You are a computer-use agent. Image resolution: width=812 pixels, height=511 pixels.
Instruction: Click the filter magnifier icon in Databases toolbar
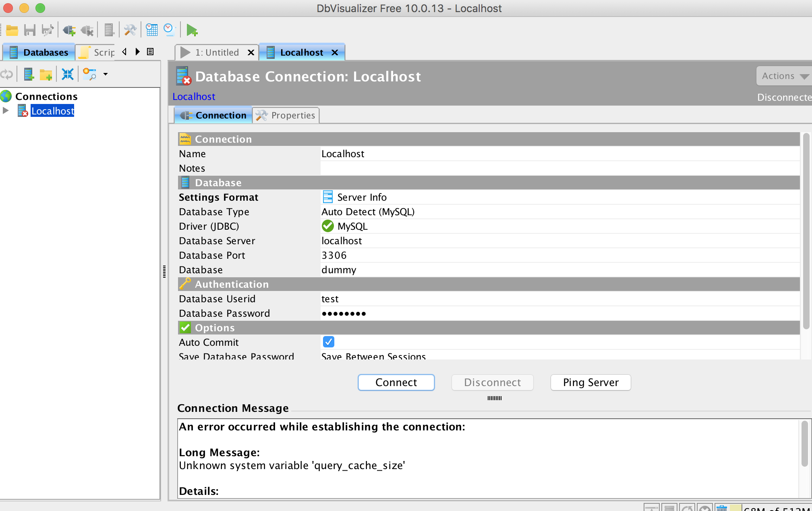pos(89,74)
